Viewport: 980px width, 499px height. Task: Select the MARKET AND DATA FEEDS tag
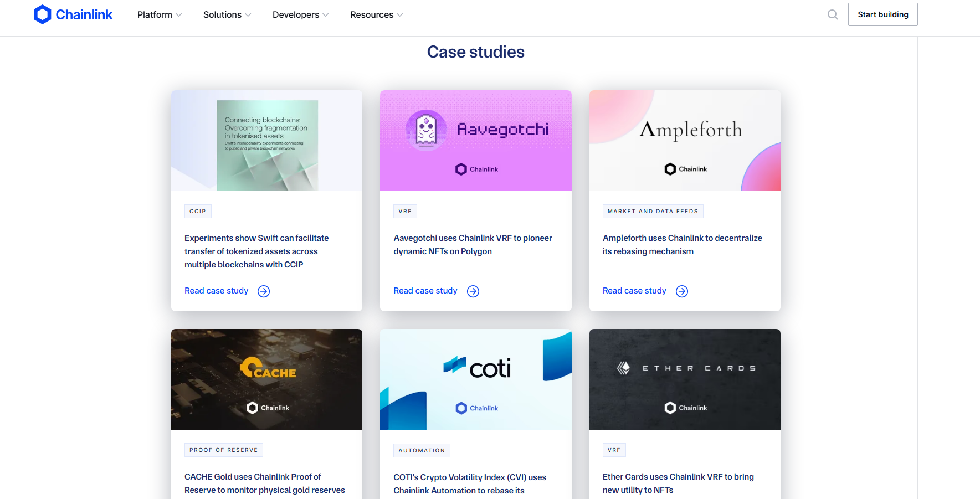(x=653, y=211)
